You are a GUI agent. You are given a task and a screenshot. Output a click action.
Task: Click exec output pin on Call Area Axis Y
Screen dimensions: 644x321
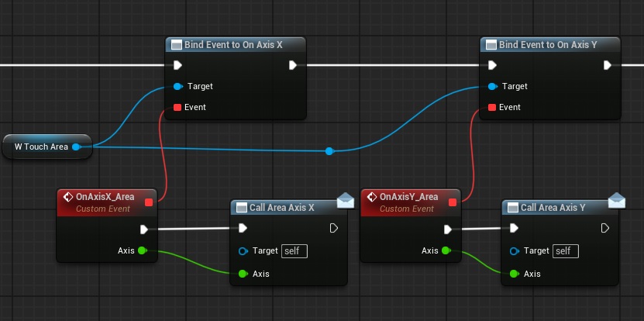point(605,228)
